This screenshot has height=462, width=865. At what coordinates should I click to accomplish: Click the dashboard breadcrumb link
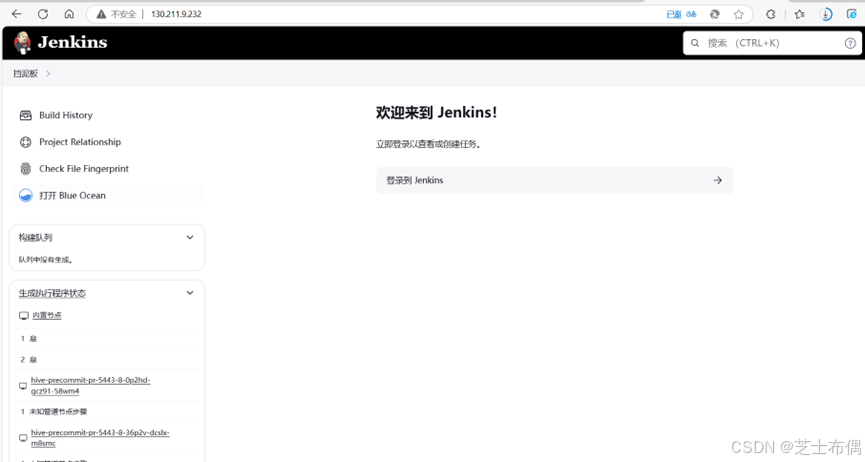tap(25, 73)
